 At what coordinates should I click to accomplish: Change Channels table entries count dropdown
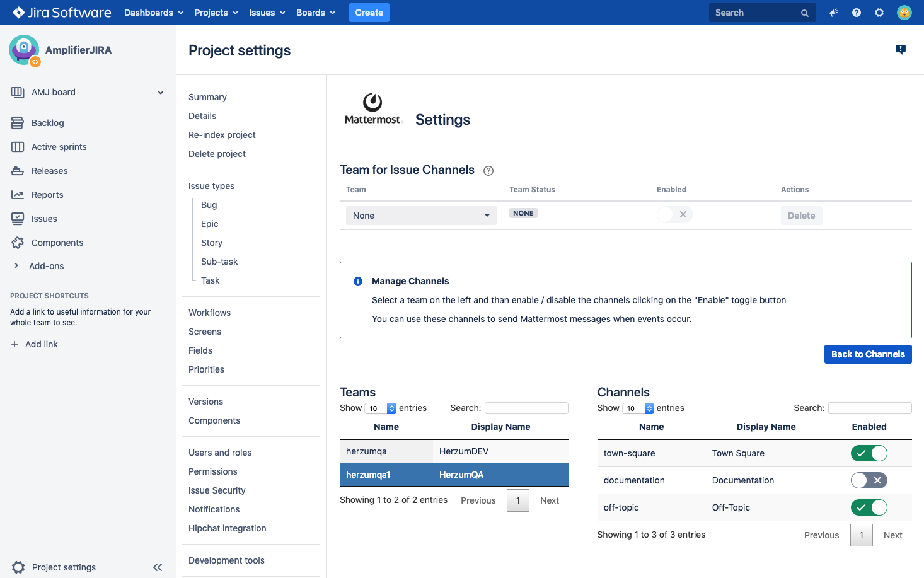(x=638, y=408)
